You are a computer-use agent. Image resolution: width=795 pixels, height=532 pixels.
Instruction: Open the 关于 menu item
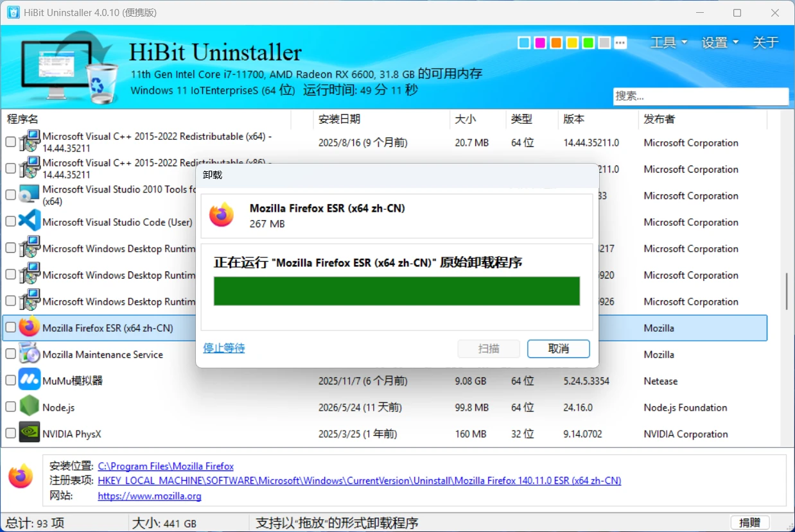765,42
